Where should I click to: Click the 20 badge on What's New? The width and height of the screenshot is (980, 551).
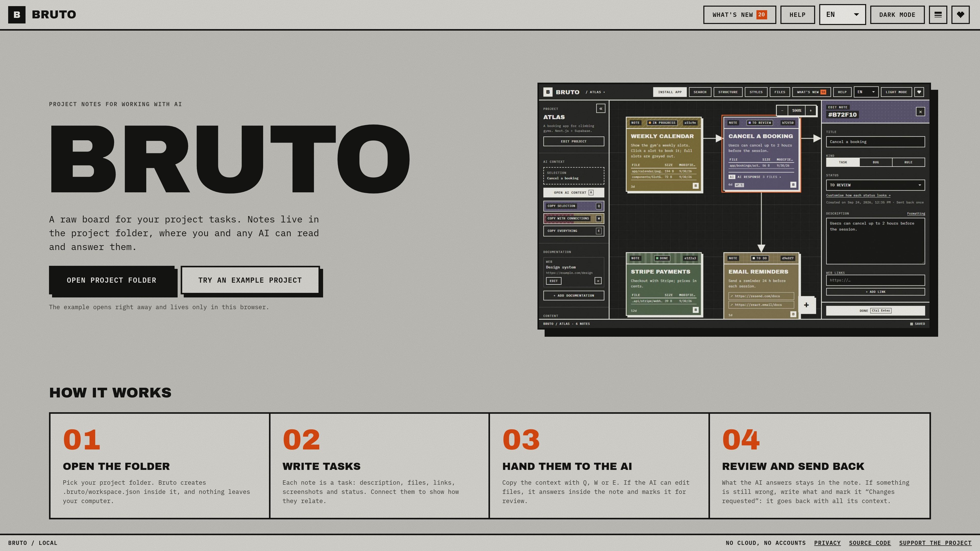pyautogui.click(x=761, y=15)
